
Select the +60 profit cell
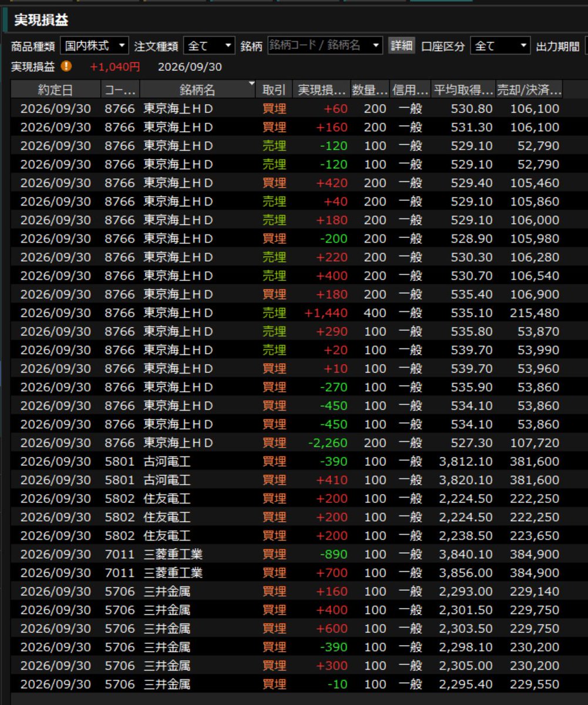(335, 109)
